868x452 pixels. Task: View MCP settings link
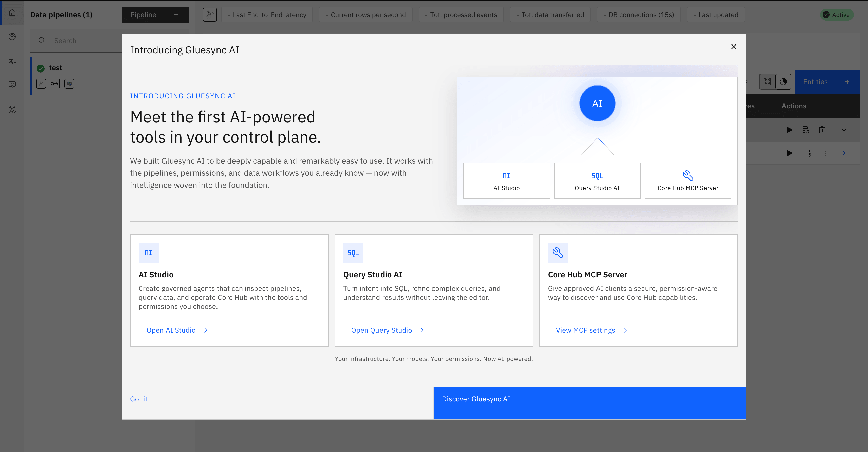[x=591, y=330]
